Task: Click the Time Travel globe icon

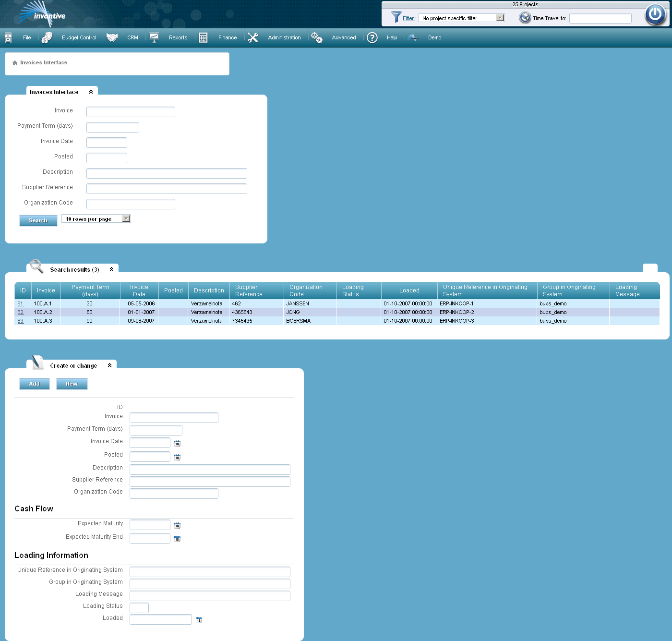Action: (525, 18)
